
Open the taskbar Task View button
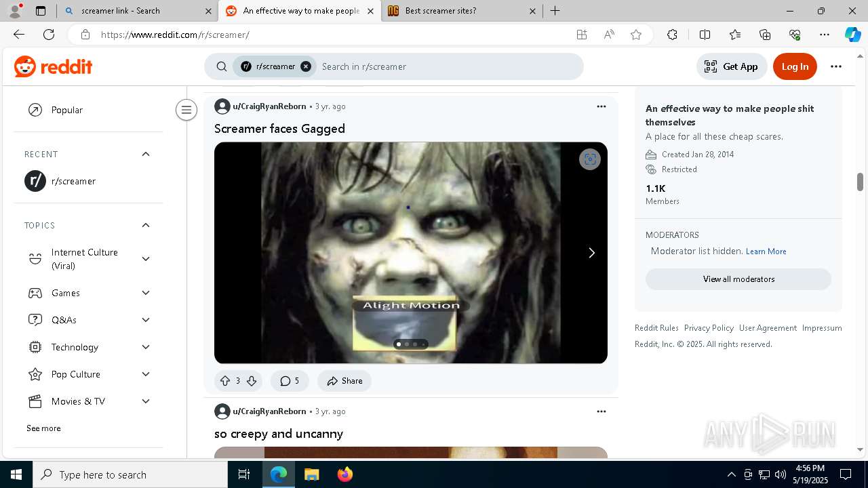click(244, 474)
